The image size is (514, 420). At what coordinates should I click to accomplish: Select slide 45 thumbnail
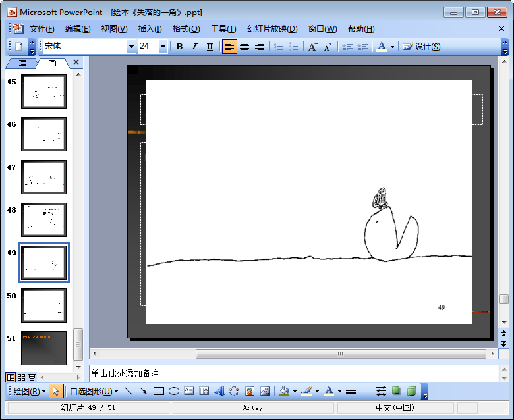[x=44, y=92]
